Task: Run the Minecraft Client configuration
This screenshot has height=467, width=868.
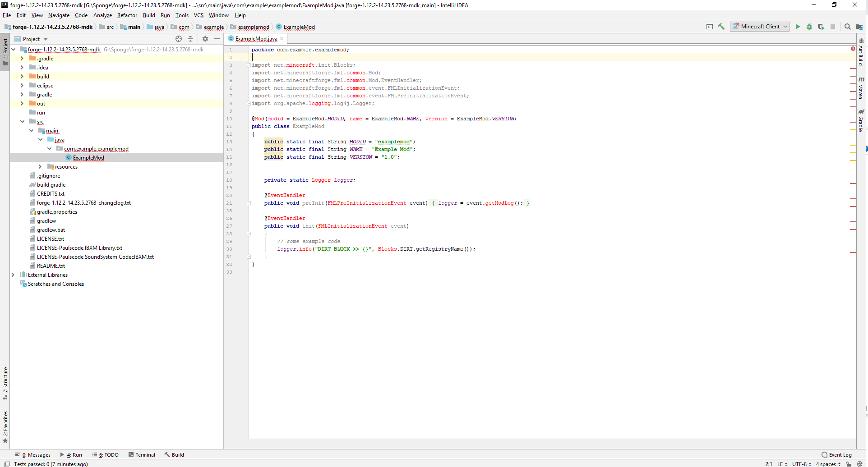Action: coord(798,27)
